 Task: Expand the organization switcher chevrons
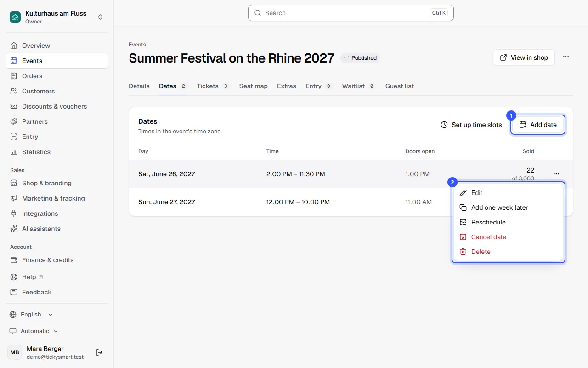(x=100, y=17)
